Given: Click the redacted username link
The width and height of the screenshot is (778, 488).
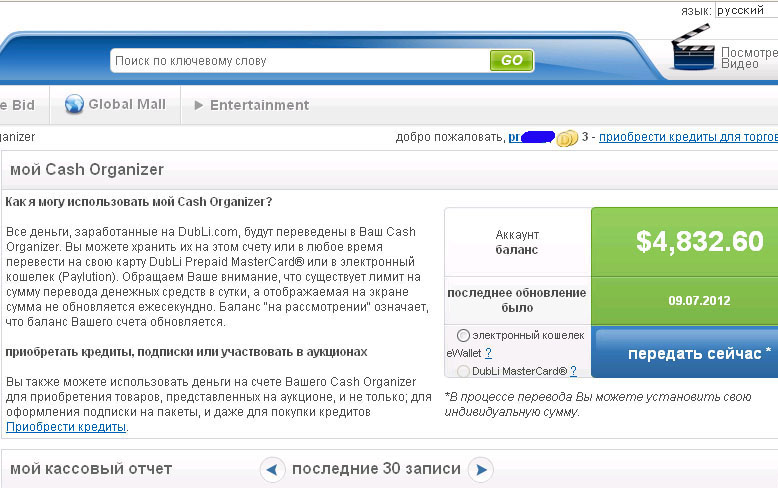Looking at the screenshot, I should (531, 137).
